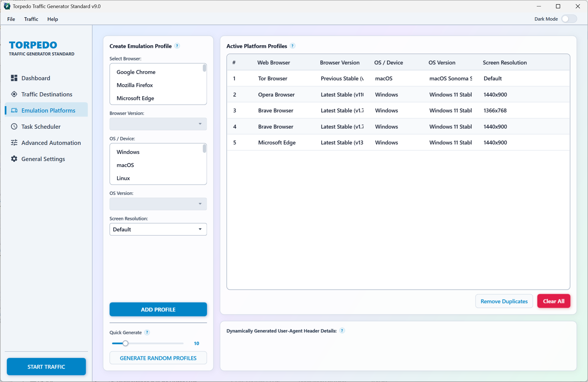Open the Traffic menu
This screenshot has height=382, width=588.
point(31,19)
